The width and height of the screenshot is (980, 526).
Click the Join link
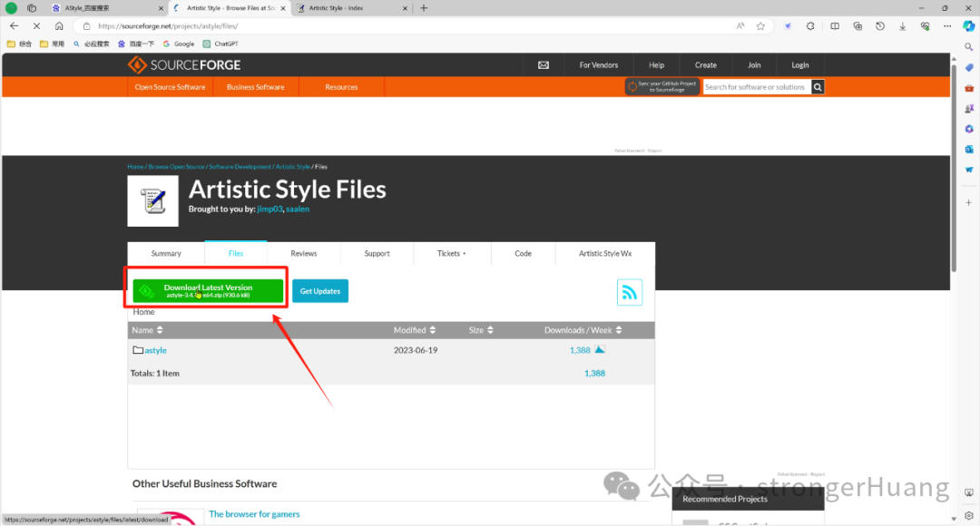(x=754, y=65)
